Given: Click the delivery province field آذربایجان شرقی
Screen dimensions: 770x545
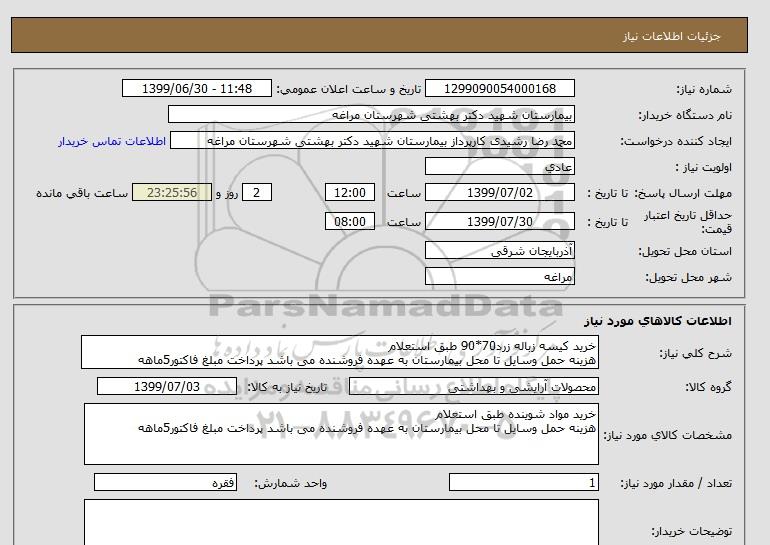Looking at the screenshot, I should click(500, 250).
